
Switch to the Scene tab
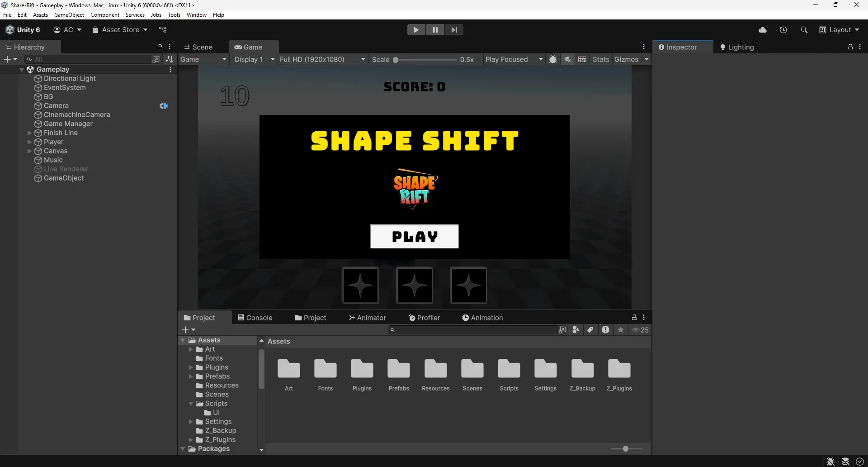pos(198,47)
